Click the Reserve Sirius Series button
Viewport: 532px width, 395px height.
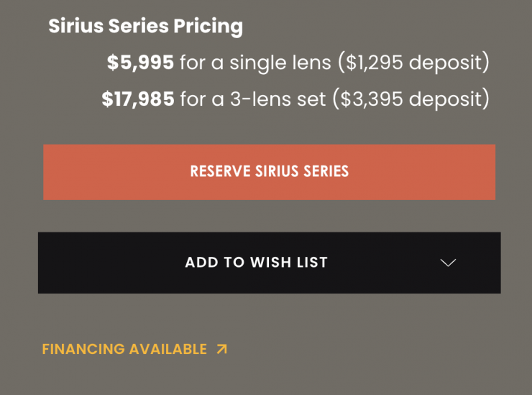click(x=269, y=172)
